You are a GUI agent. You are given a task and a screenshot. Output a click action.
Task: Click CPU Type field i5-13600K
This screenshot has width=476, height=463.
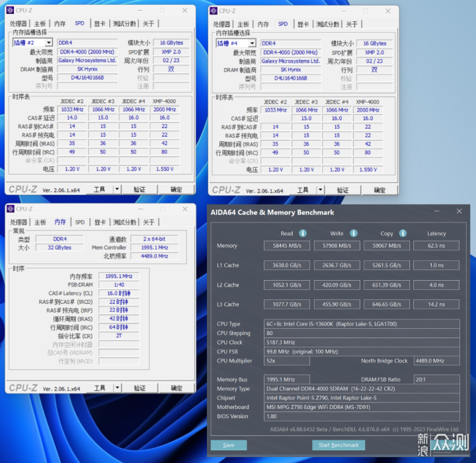pos(362,324)
